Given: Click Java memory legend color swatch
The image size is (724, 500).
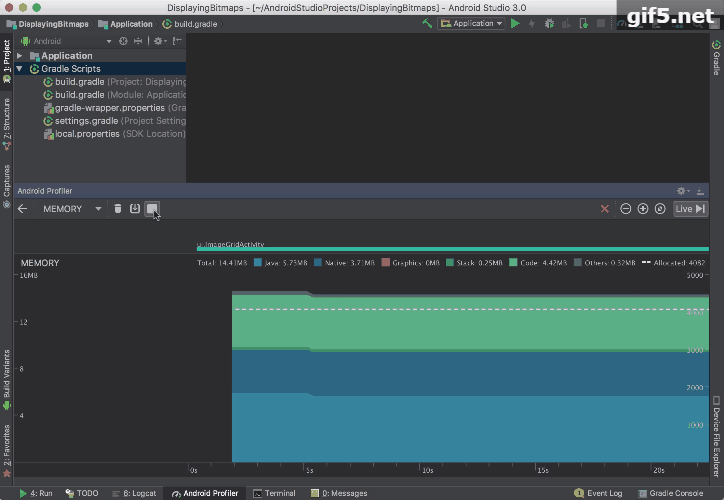Looking at the screenshot, I should tap(258, 262).
